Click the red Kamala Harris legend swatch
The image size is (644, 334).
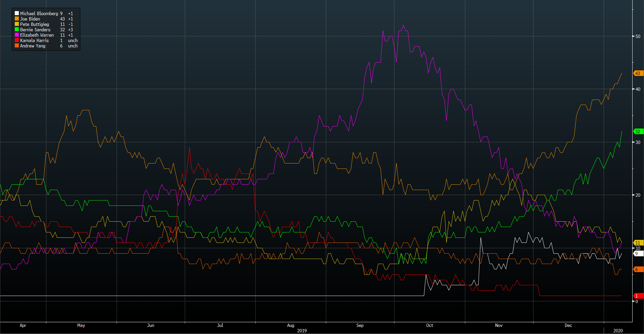pos(17,40)
